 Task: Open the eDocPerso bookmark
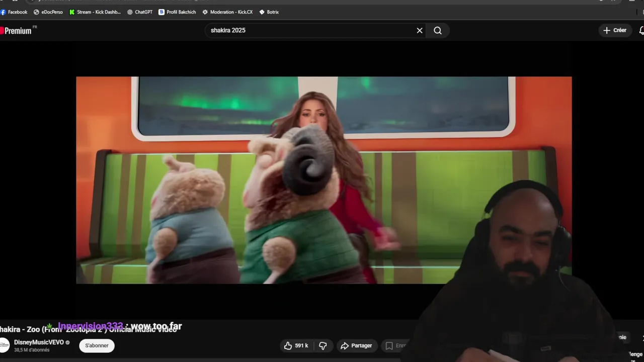coord(48,12)
